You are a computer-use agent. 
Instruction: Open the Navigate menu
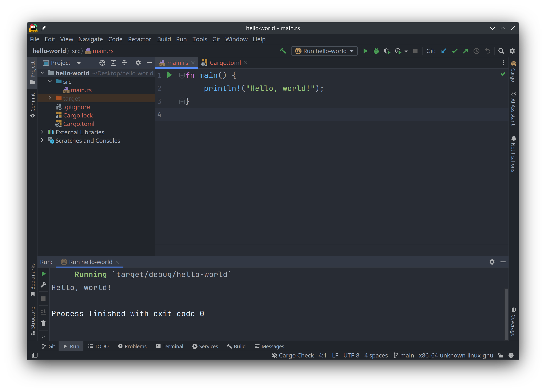pos(91,39)
